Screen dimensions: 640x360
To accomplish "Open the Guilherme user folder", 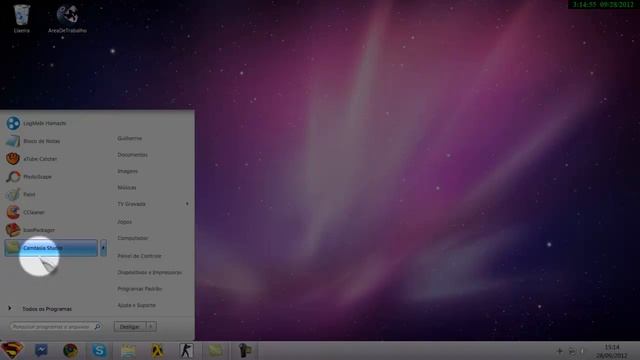I will [x=130, y=138].
